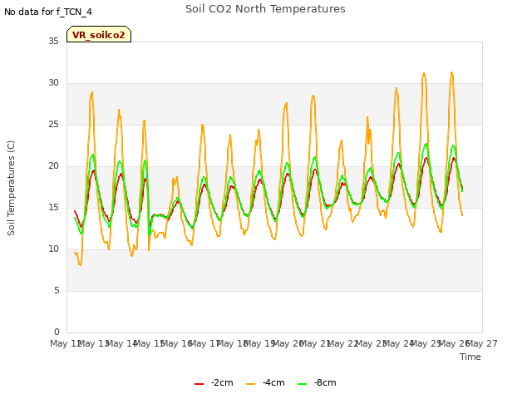532x399 pixels.
Task: Click the y-axis value 35
Action: click(x=53, y=41)
